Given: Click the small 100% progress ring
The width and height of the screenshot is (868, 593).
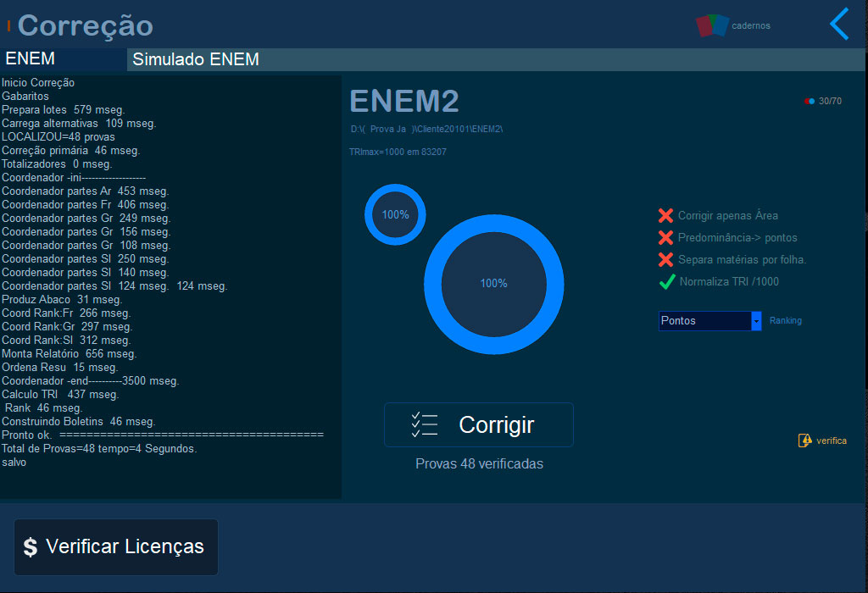Looking at the screenshot, I should [x=395, y=214].
